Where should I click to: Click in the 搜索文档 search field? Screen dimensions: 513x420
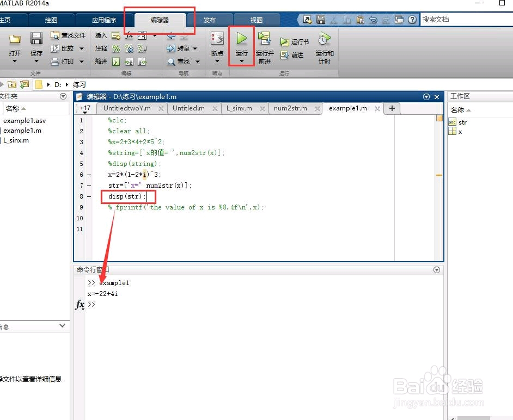pos(467,19)
